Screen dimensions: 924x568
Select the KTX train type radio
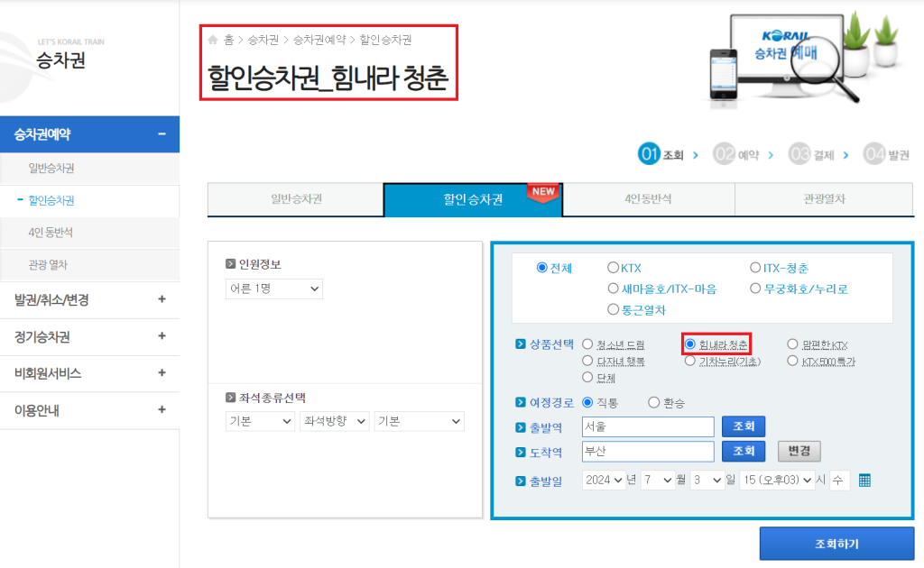(613, 268)
